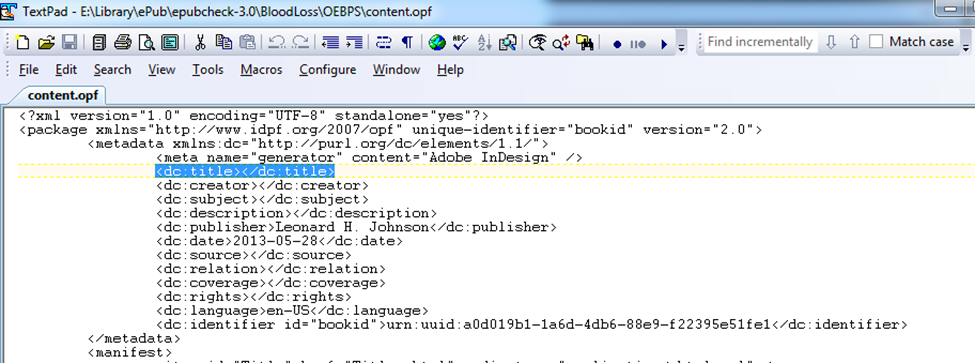The height and width of the screenshot is (363, 975).
Task: Expand the main toolbar options dropdown
Action: [682, 47]
